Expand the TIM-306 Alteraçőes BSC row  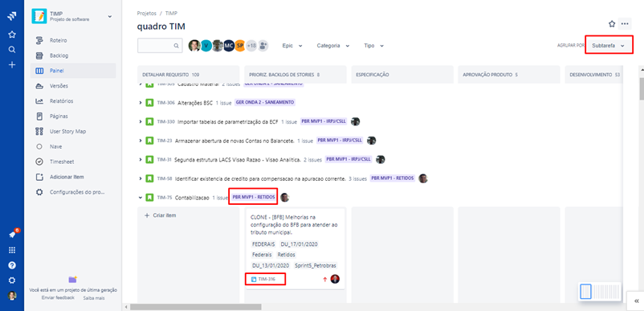tap(141, 103)
